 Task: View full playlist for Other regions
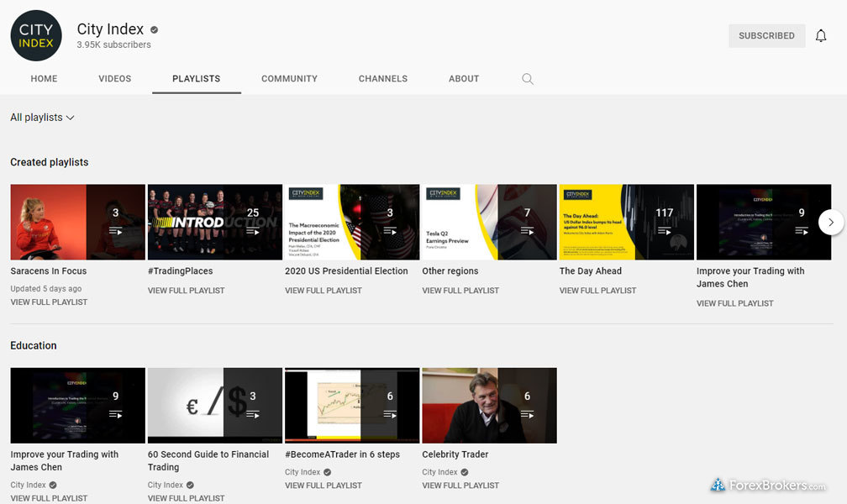(460, 291)
